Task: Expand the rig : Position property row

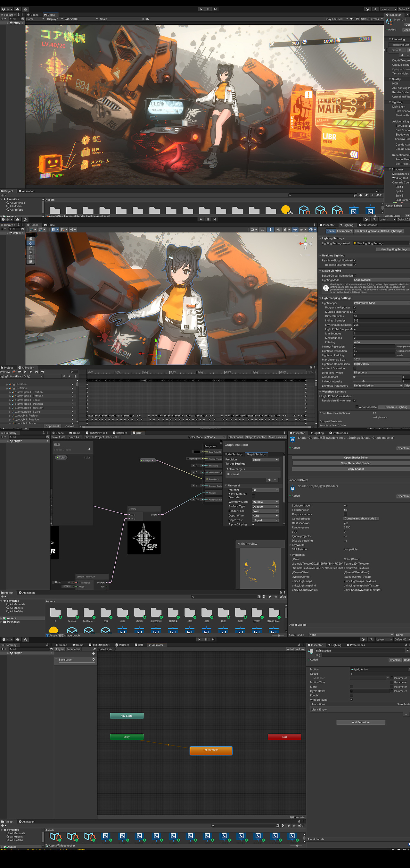Action: point(7,384)
